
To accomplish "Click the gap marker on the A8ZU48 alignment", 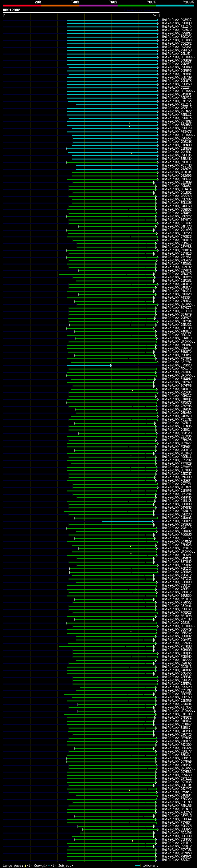I will click(x=131, y=455).
